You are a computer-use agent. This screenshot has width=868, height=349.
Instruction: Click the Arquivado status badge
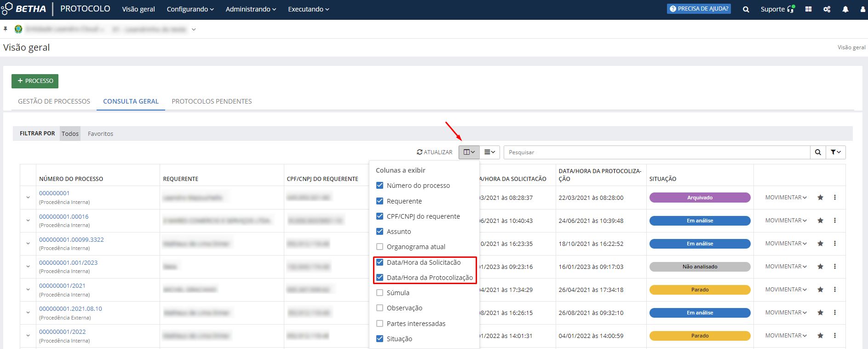click(700, 198)
